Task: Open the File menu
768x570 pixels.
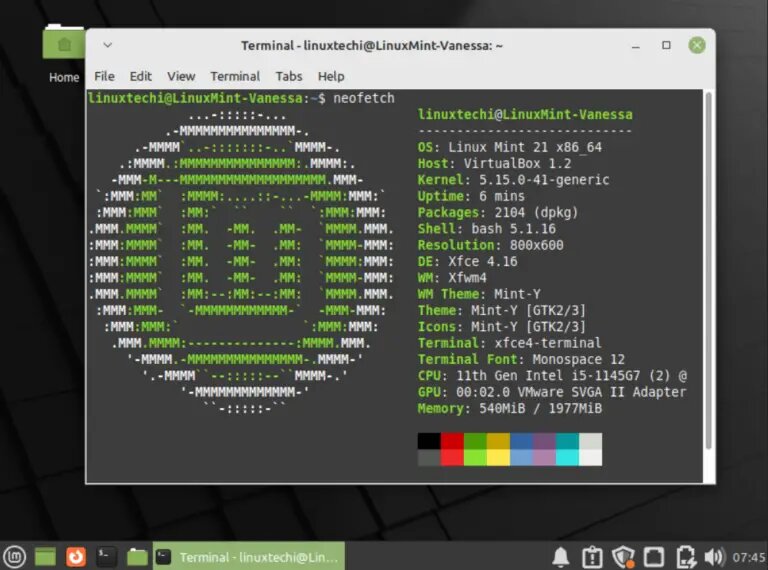Action: 104,76
